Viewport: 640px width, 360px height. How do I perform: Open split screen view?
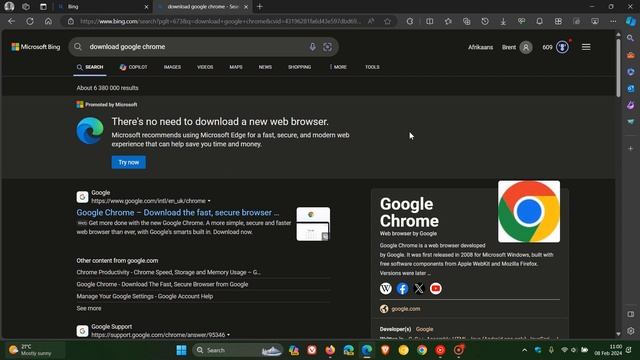click(430, 21)
